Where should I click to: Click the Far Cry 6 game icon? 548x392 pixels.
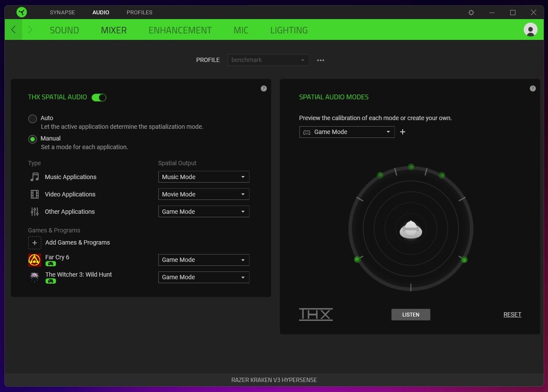coord(35,260)
